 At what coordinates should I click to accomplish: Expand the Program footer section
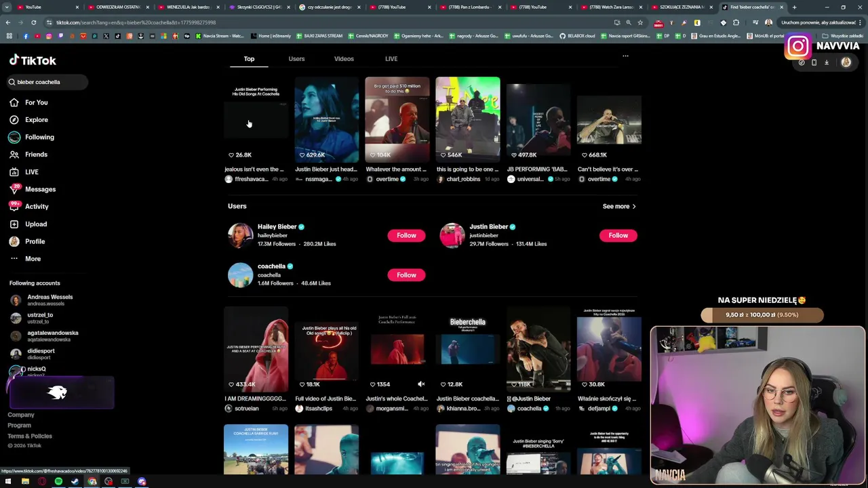click(x=19, y=426)
